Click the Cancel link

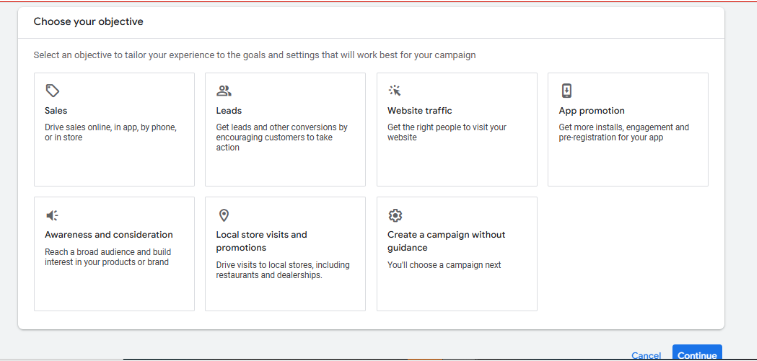(x=646, y=356)
